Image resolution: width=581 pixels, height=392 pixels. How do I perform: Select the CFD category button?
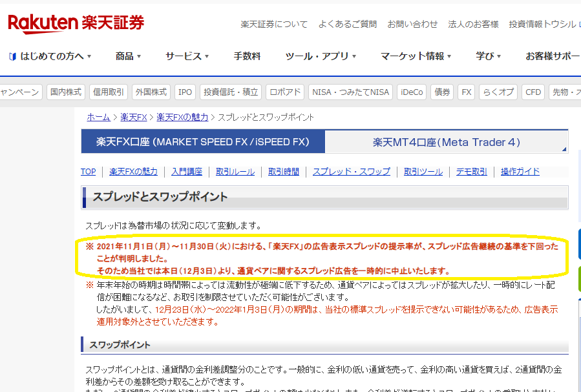click(533, 92)
